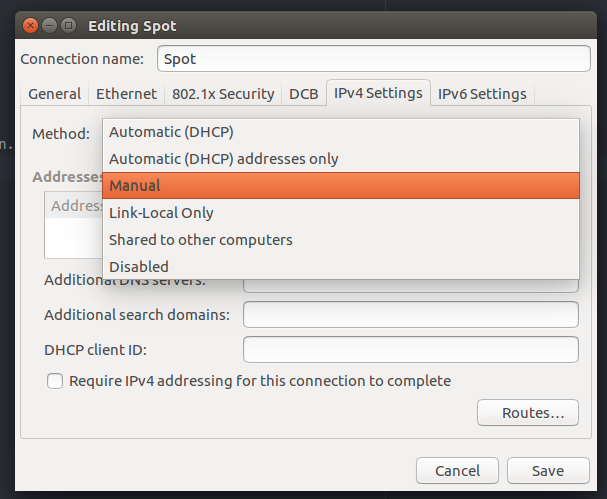Choose Automatic (DHCP) addresses only
607x499 pixels.
341,159
